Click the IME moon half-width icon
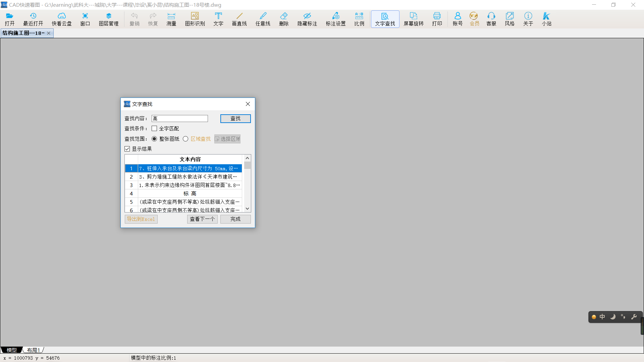 [x=613, y=317]
